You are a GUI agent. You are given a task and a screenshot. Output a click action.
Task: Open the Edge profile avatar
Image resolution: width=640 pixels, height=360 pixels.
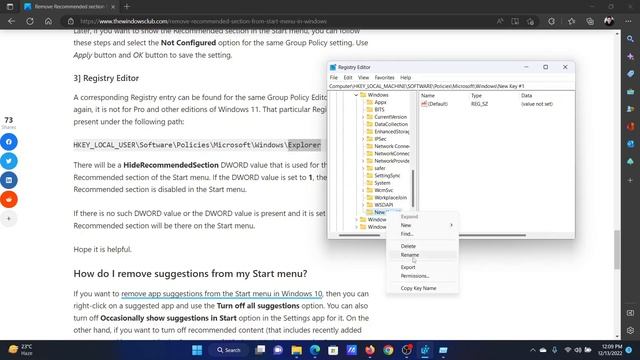[609, 21]
